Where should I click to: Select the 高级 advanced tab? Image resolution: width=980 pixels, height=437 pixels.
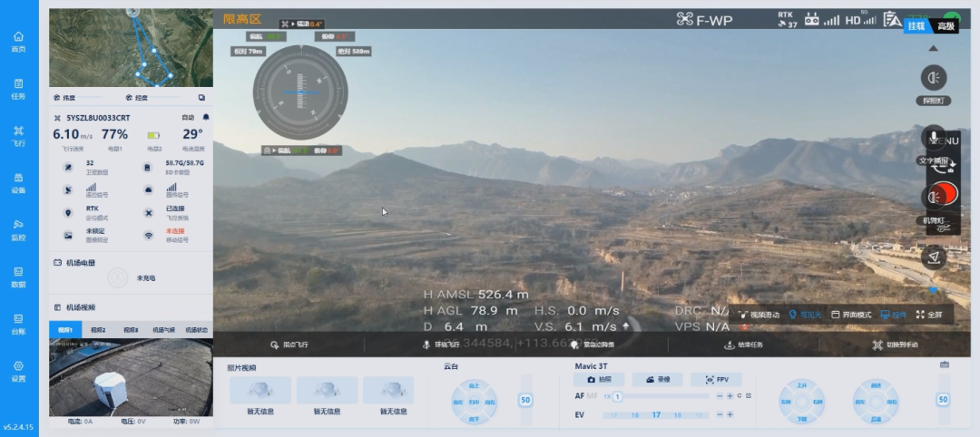(x=946, y=26)
